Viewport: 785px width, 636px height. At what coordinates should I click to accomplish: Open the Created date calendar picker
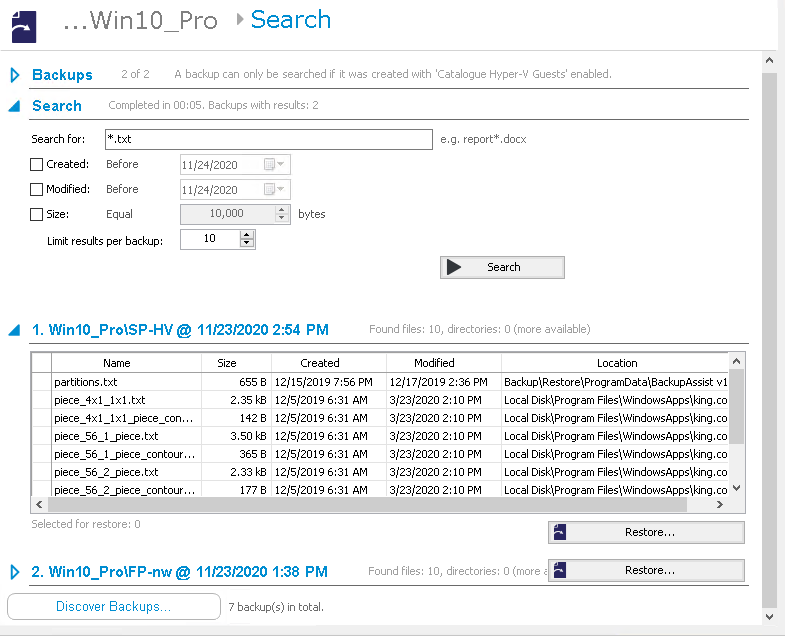coord(274,164)
